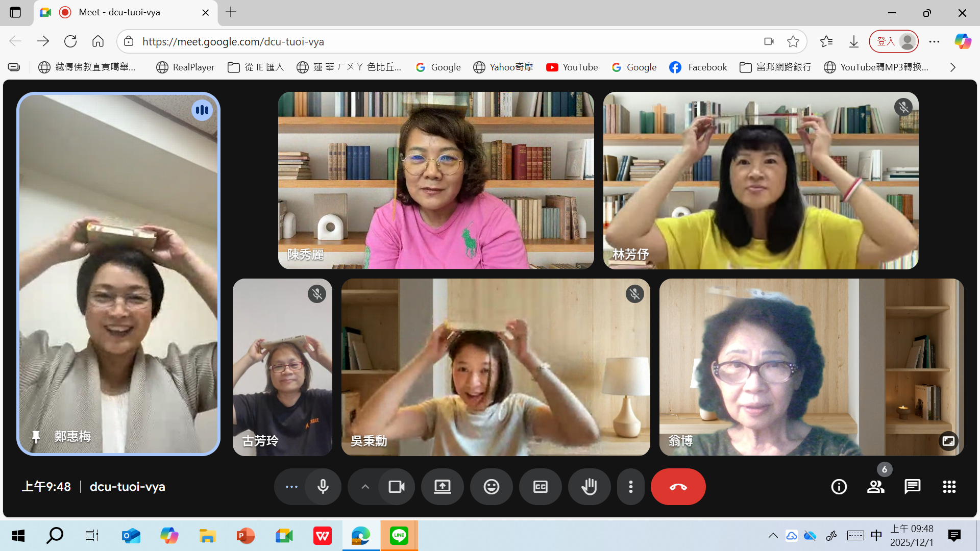This screenshot has width=980, height=551.
Task: Open the activities grid icon
Action: [949, 487]
